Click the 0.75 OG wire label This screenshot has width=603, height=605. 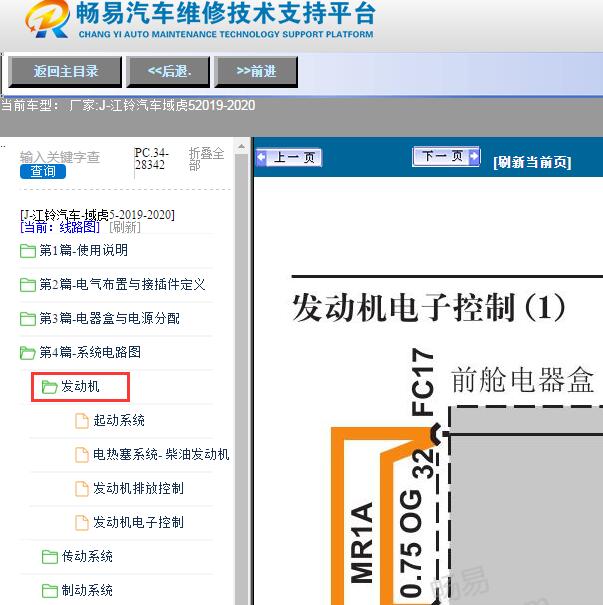(x=410, y=543)
